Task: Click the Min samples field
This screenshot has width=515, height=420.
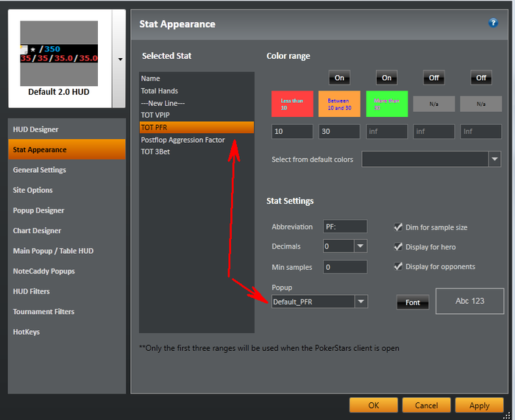Action: tap(345, 267)
